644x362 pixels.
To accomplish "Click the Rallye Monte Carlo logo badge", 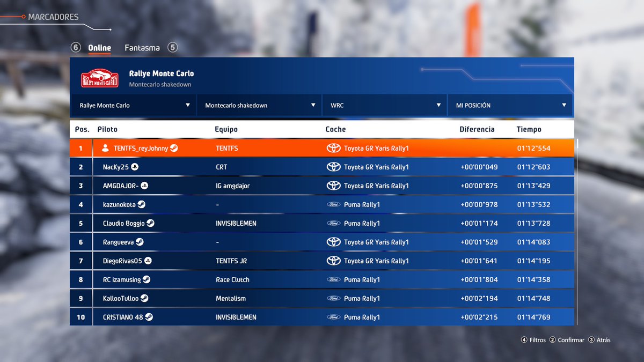I will [99, 78].
